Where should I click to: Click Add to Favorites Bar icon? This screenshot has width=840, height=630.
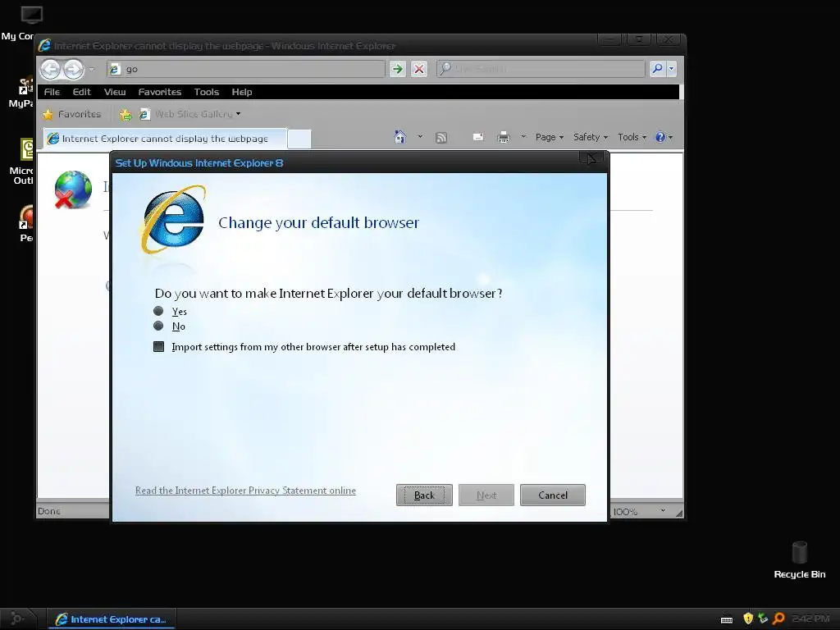126,114
